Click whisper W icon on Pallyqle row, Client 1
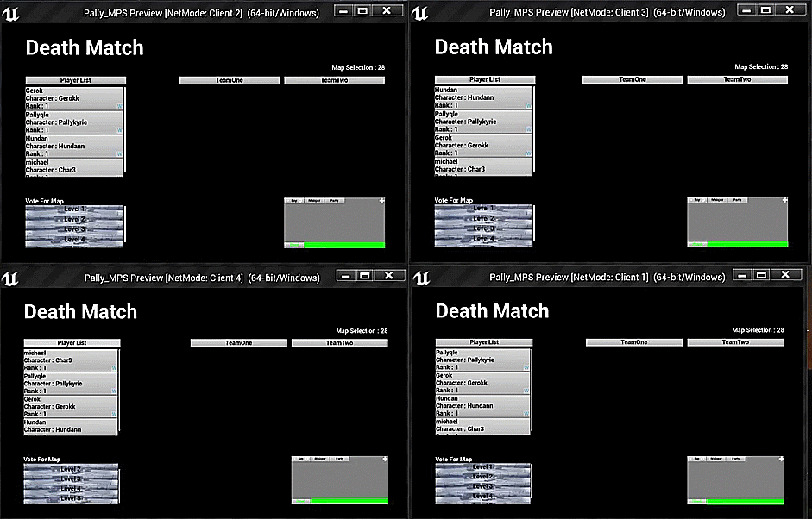This screenshot has width=812, height=519. (x=526, y=367)
